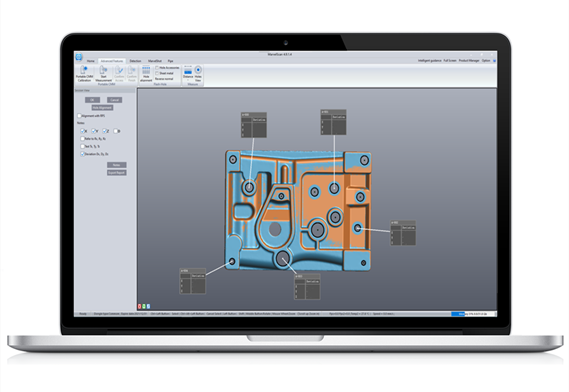Click Full Screen in the top right
The width and height of the screenshot is (569, 392).
pos(450,61)
